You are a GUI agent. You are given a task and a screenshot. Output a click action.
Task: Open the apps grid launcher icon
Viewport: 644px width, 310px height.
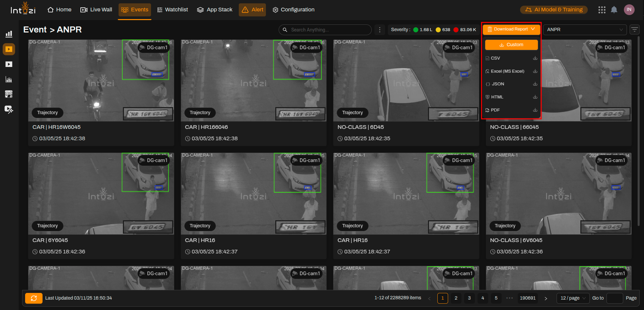click(602, 10)
